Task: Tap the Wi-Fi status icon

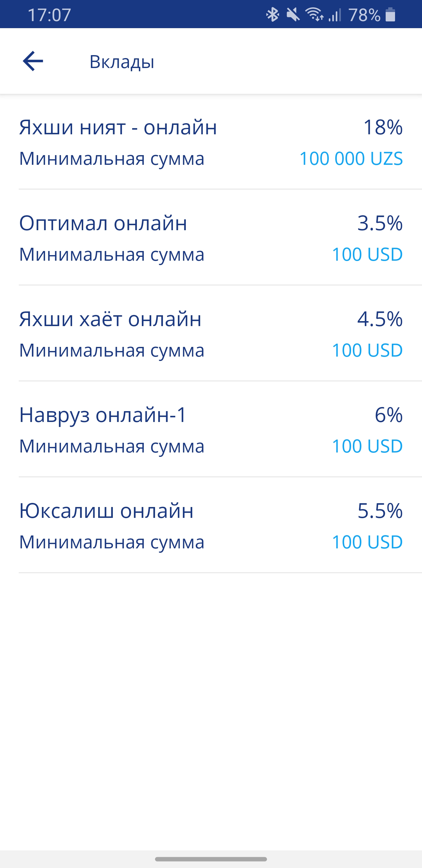Action: 314,14
